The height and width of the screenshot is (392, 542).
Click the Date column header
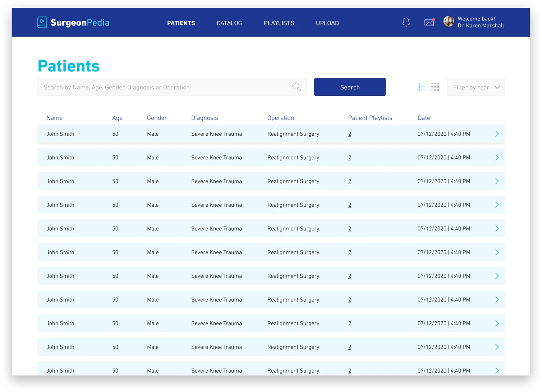[x=424, y=118]
